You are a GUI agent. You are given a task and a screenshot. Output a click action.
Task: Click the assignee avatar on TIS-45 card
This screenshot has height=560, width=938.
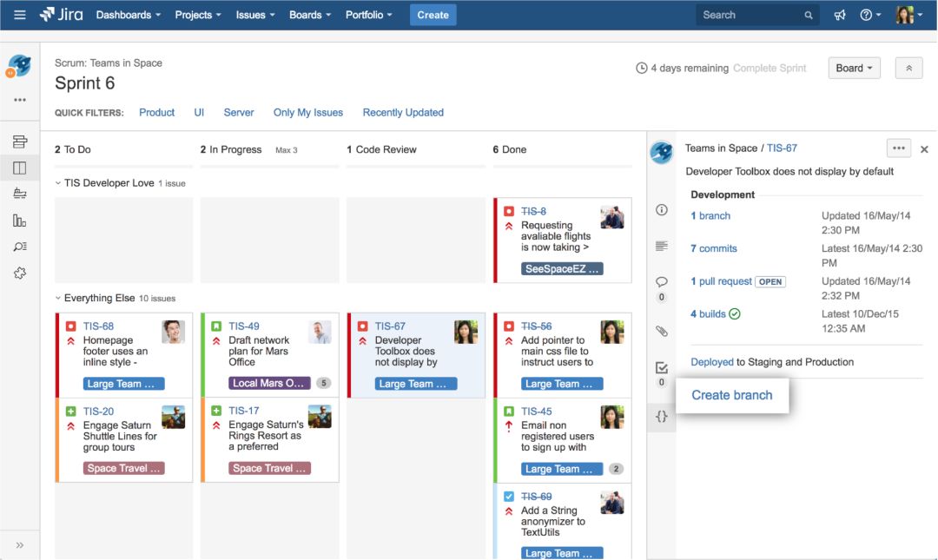coord(612,417)
